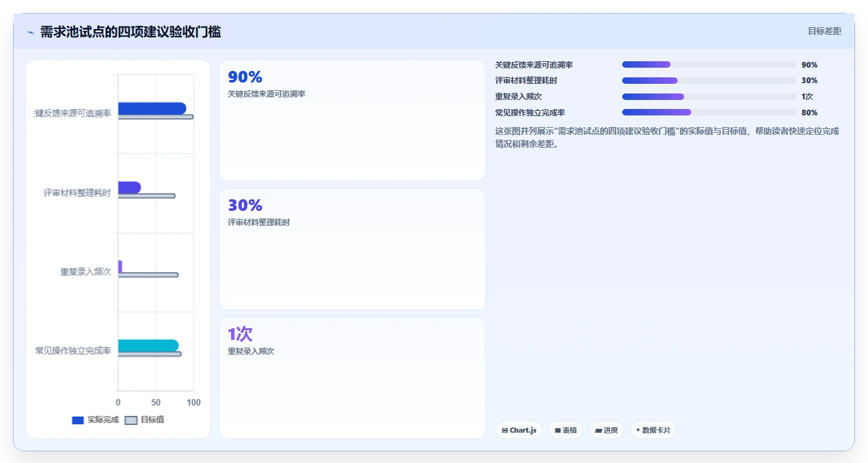Viewport: 868px width, 463px height.
Task: Click the grey target bar for 关键反馈来源可追溯率
Action: click(x=156, y=117)
